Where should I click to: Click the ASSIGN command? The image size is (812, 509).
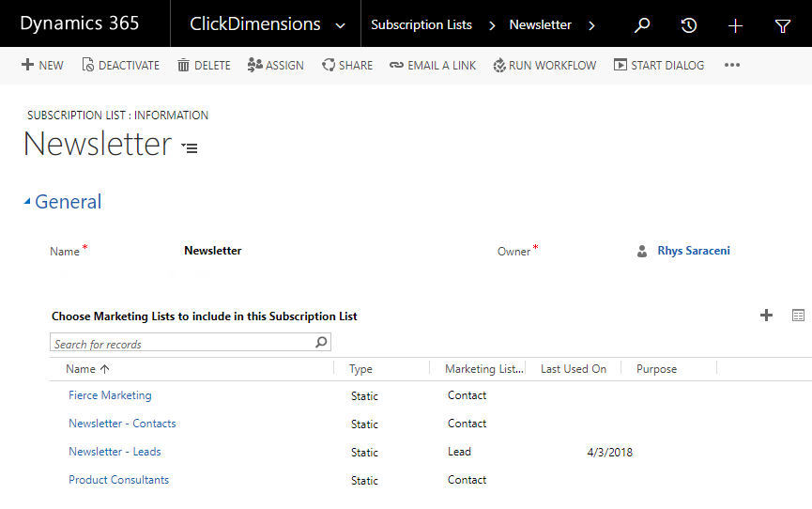275,66
